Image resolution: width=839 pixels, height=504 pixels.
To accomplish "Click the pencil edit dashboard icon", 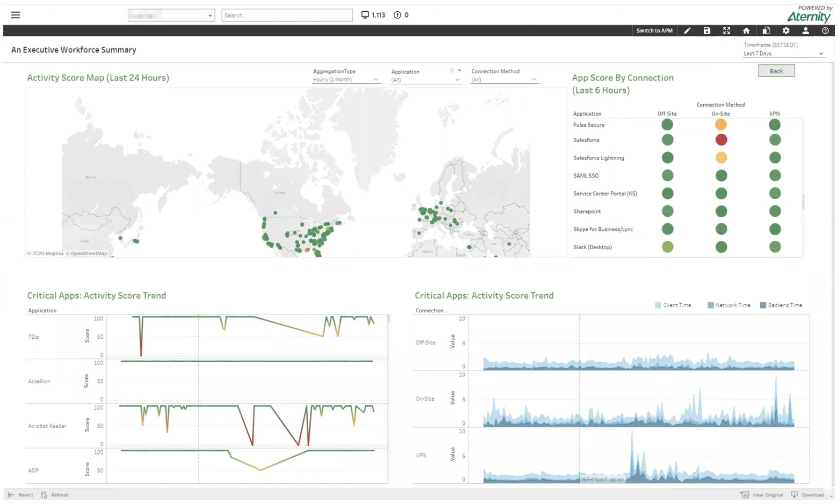I will [687, 31].
